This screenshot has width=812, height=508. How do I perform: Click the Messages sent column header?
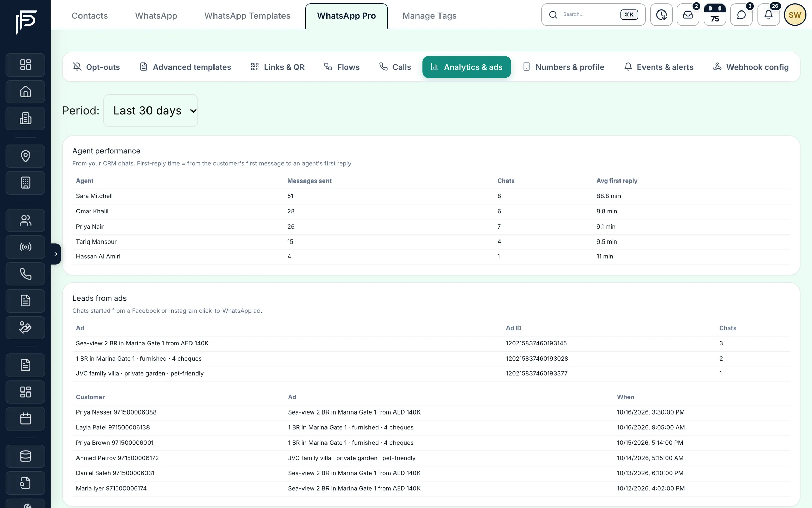(309, 181)
